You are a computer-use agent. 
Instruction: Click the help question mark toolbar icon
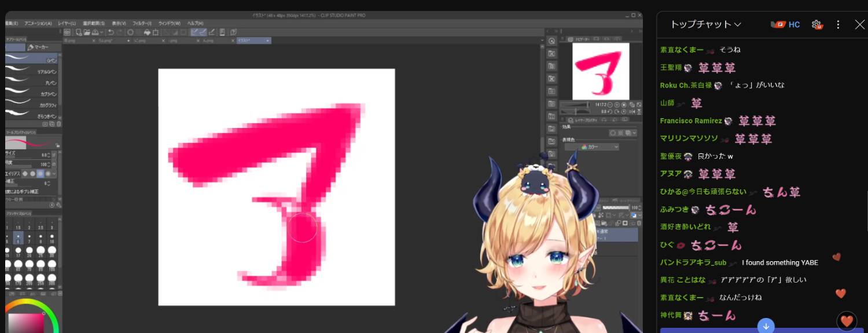point(233,32)
